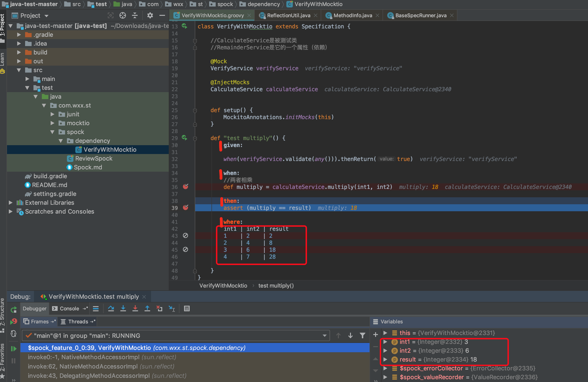Viewport: 588px width, 382px height.
Task: Toggle breakpoint at line 36
Action: pyautogui.click(x=185, y=187)
